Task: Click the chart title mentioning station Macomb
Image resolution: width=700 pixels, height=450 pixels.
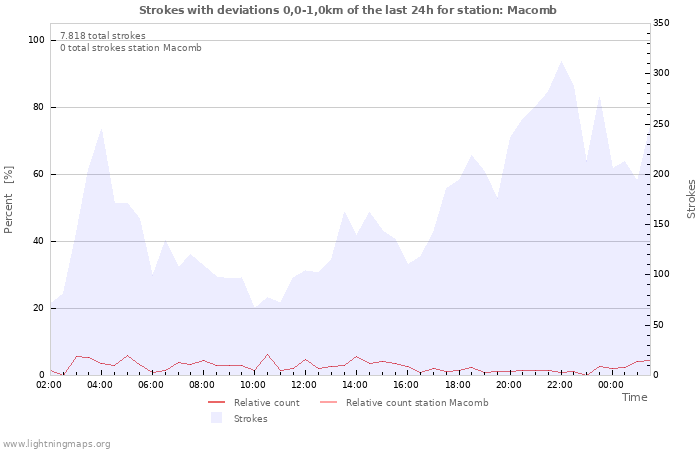Action: coord(348,10)
